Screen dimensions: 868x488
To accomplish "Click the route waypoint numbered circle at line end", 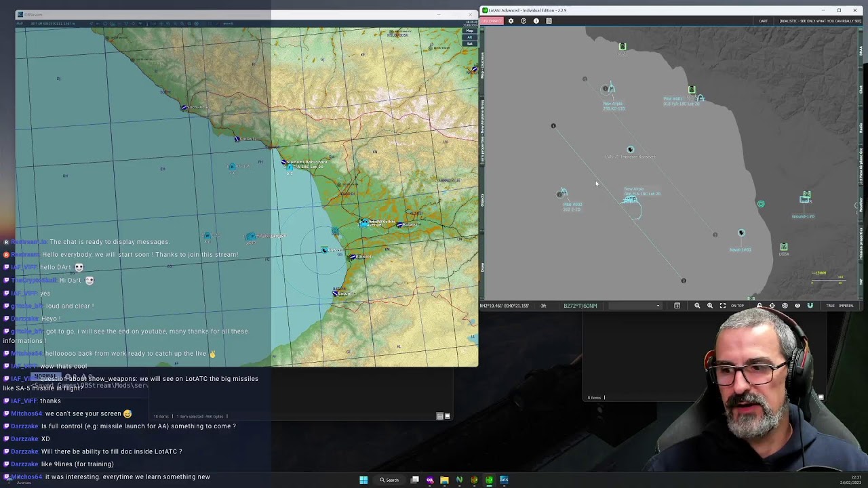I will [684, 281].
